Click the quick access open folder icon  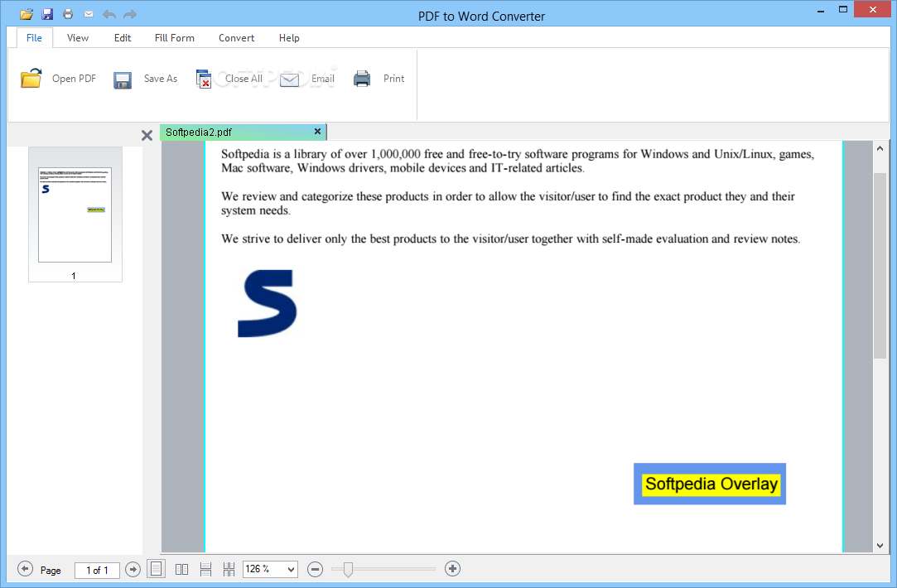27,14
